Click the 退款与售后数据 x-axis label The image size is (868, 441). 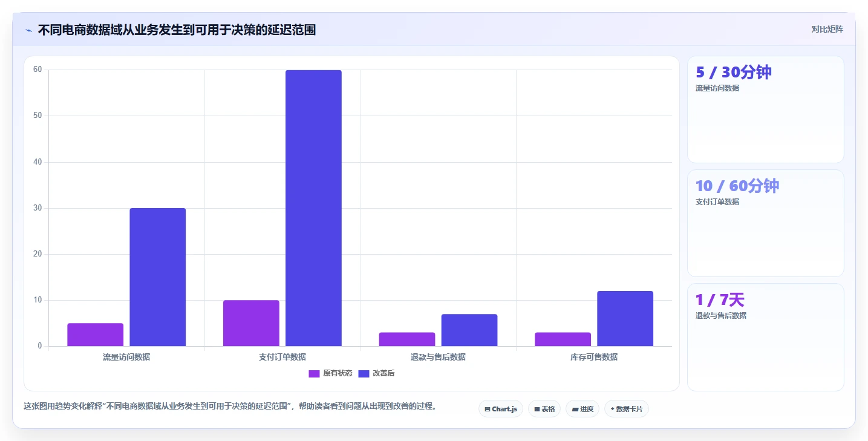tap(438, 357)
